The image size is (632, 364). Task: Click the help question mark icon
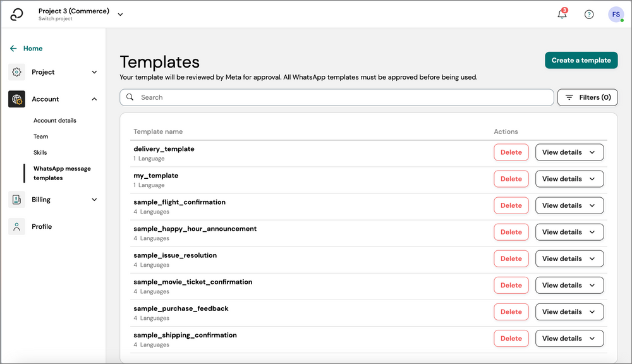click(589, 15)
